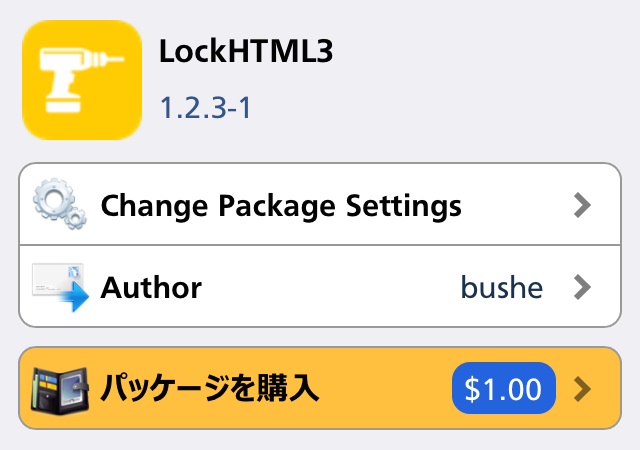Tap パッケージを購入 to purchase package
This screenshot has height=450, width=640.
click(x=210, y=388)
